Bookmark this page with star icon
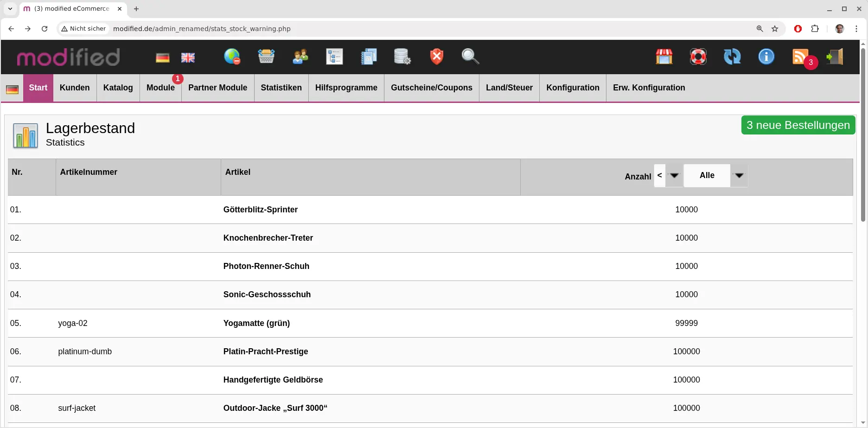This screenshot has height=428, width=868. pyautogui.click(x=775, y=29)
